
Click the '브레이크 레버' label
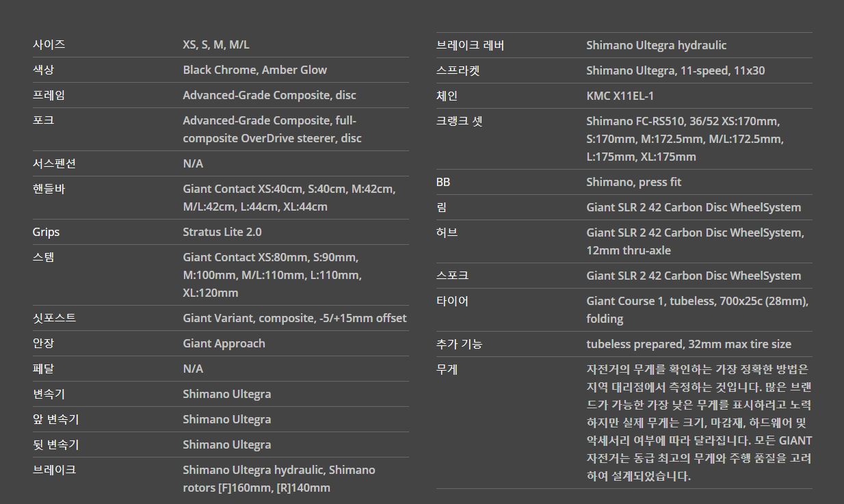coord(471,45)
